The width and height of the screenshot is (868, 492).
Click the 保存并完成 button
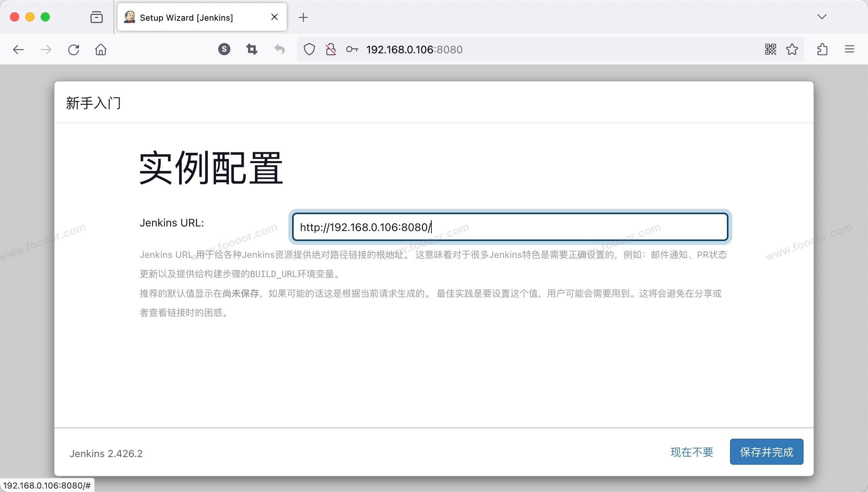pyautogui.click(x=766, y=452)
